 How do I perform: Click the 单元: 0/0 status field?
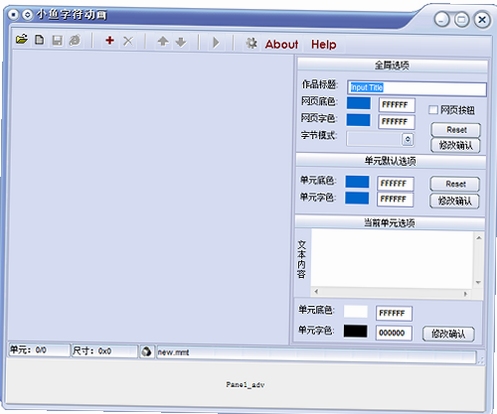click(39, 350)
